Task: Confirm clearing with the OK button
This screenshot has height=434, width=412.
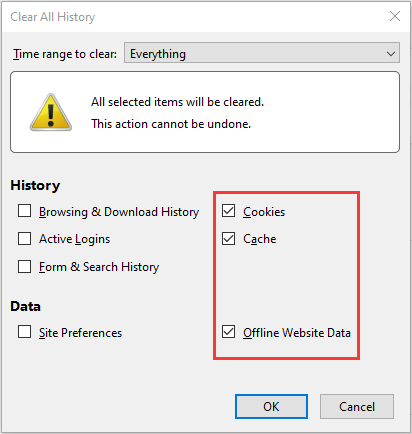Action: click(271, 407)
